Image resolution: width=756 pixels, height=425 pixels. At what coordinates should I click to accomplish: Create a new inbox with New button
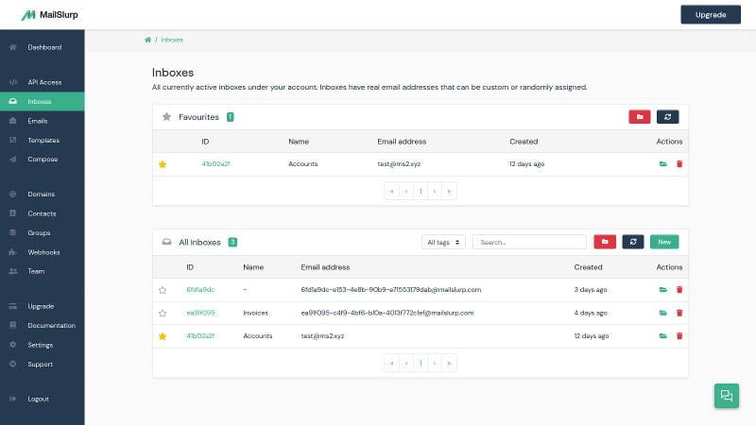click(x=663, y=242)
